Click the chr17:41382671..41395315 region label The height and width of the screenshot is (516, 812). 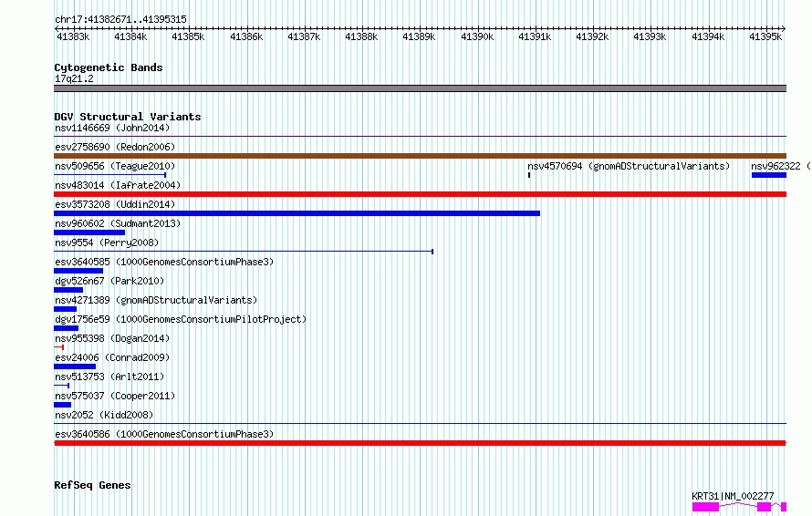pyautogui.click(x=120, y=19)
